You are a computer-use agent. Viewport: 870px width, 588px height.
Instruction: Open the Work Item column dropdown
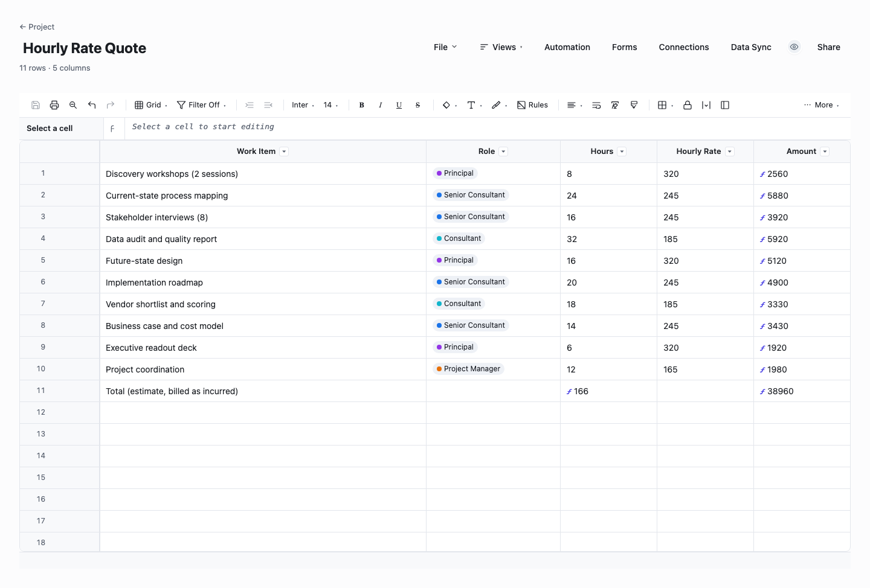tap(284, 152)
